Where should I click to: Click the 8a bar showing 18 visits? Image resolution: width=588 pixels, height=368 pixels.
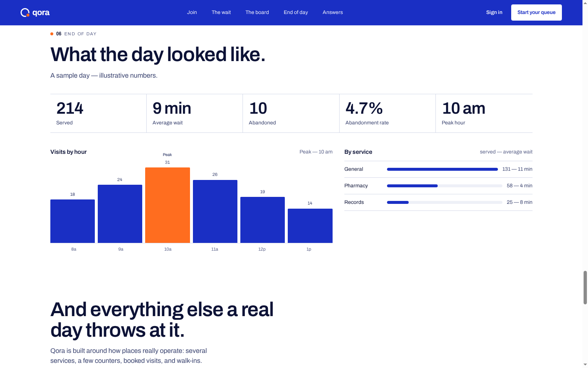pyautogui.click(x=72, y=221)
